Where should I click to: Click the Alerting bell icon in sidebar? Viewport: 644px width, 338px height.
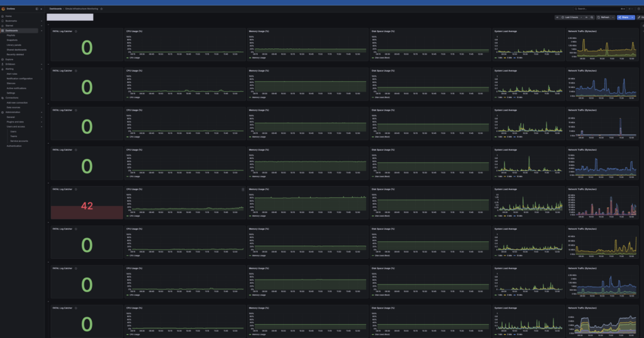pos(3,69)
